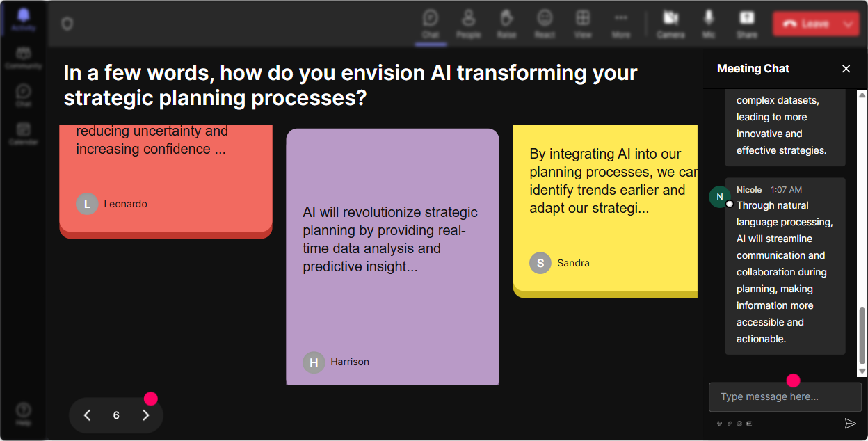Leave the meeting

pyautogui.click(x=805, y=24)
